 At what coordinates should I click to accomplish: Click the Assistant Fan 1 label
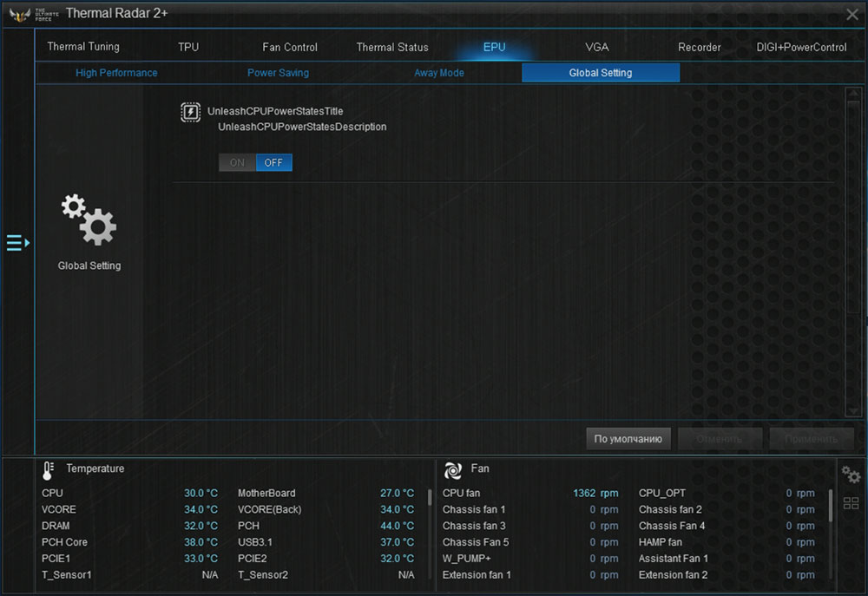674,559
